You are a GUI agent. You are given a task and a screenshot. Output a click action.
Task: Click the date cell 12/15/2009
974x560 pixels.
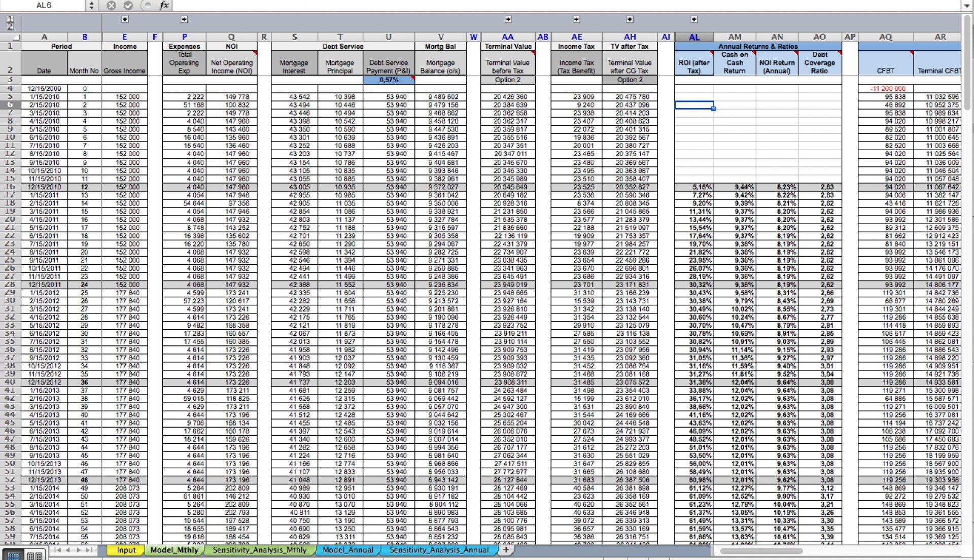(x=44, y=88)
